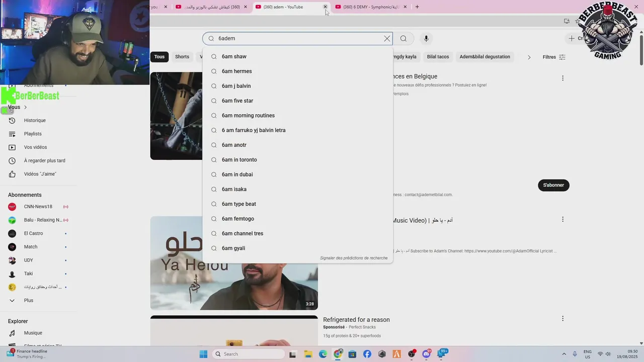Switch the ENG US input language

(588, 354)
